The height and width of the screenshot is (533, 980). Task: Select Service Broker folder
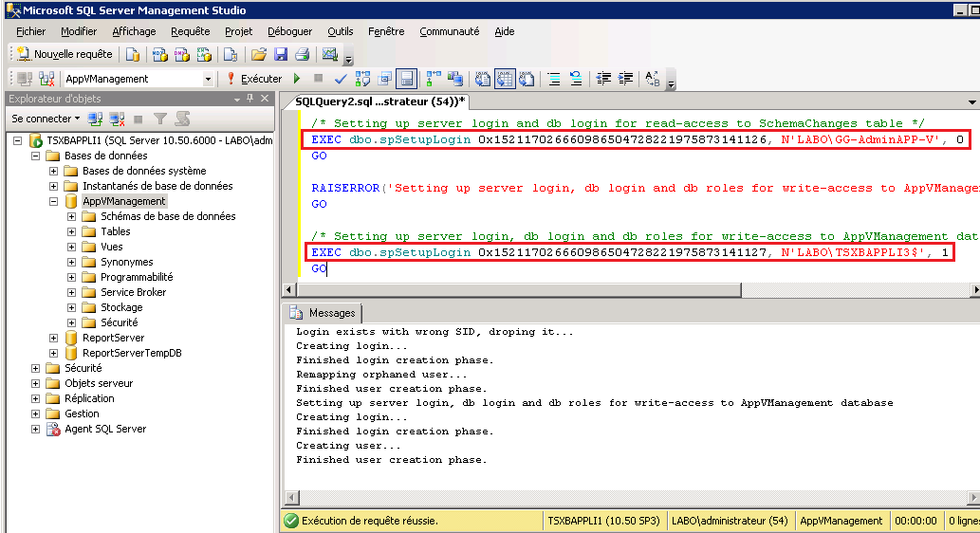click(x=133, y=292)
